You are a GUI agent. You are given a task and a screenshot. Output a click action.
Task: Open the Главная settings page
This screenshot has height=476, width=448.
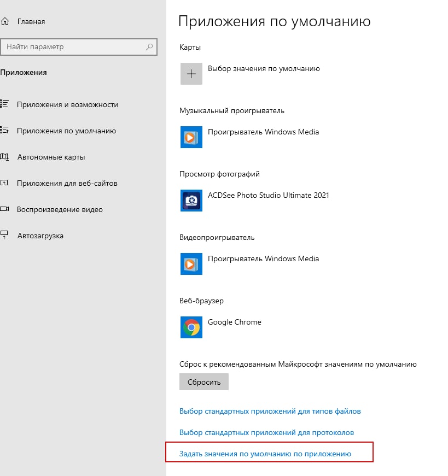[x=31, y=21]
